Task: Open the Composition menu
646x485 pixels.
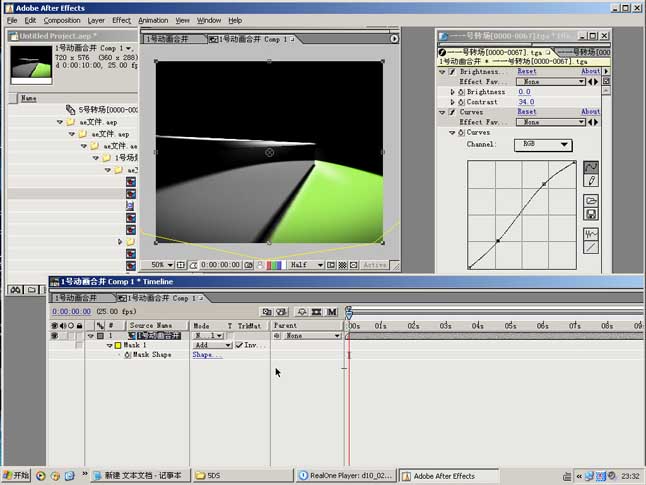Action: pos(62,20)
